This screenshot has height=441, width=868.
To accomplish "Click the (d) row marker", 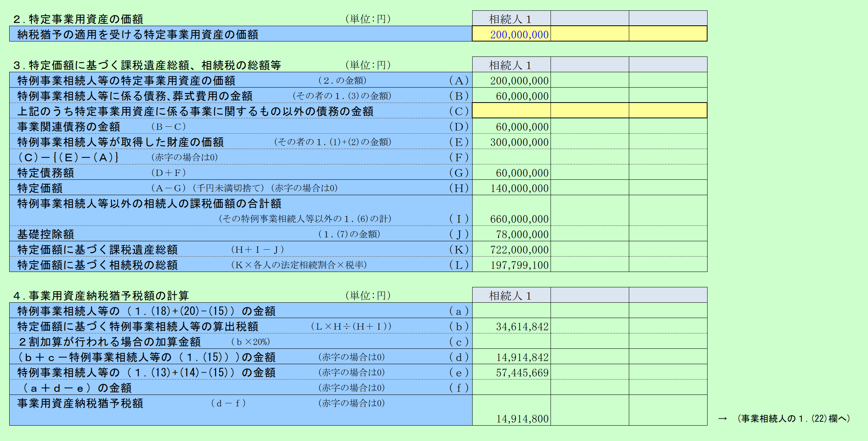I will [459, 357].
